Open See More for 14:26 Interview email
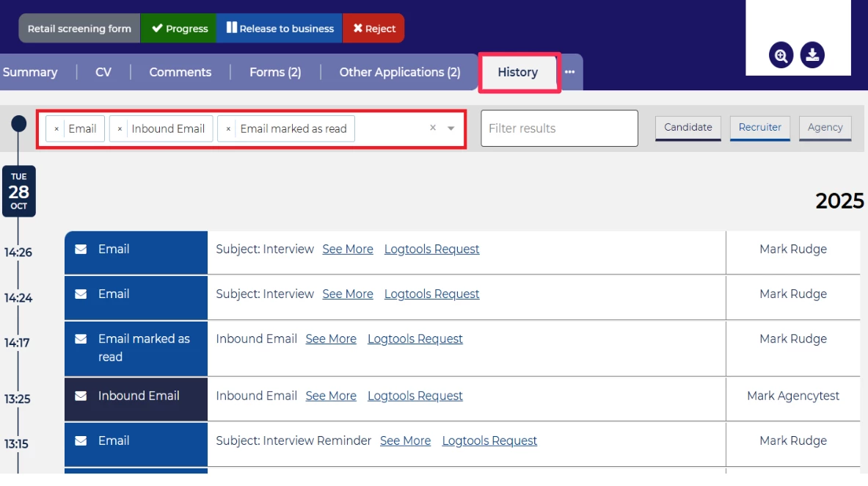 (348, 250)
